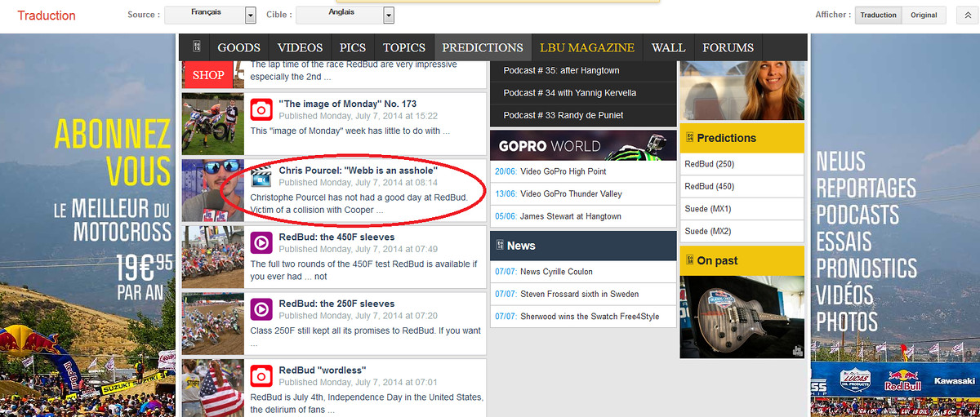Click the small logo icon in News header
980x417 pixels.
(x=500, y=246)
